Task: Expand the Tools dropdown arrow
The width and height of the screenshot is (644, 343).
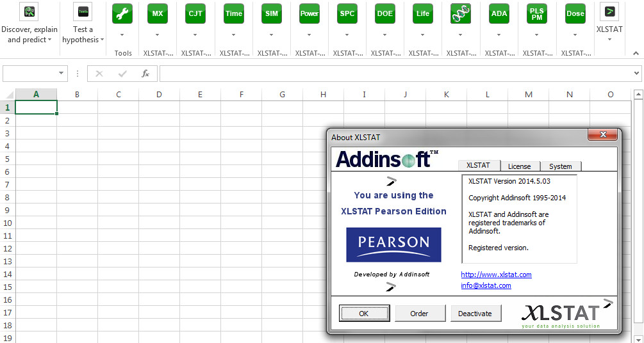Action: click(122, 35)
